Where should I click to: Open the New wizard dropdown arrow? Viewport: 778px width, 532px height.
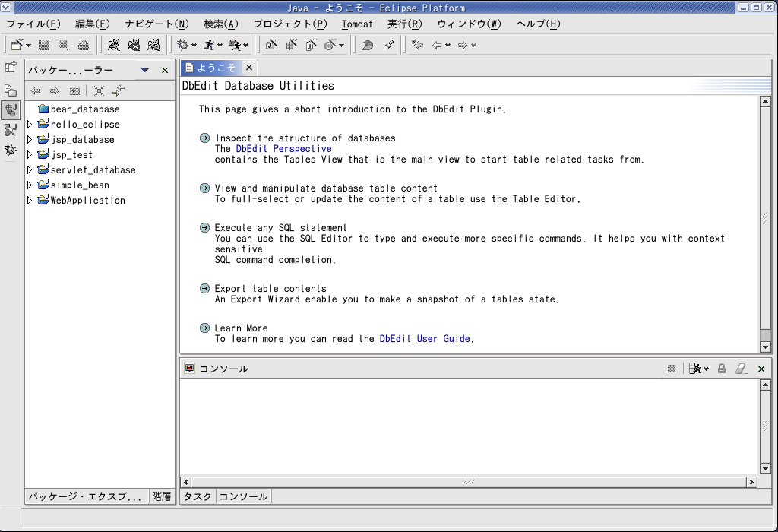pyautogui.click(x=28, y=46)
